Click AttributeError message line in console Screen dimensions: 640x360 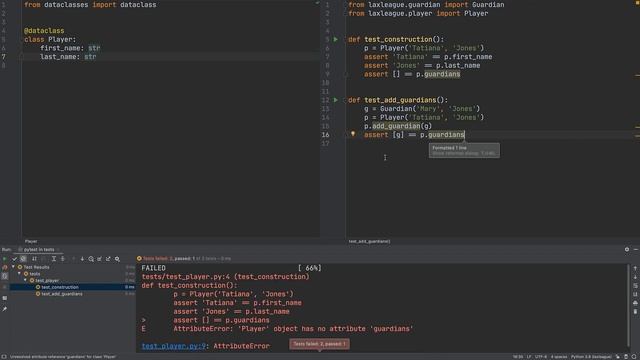pos(293,329)
